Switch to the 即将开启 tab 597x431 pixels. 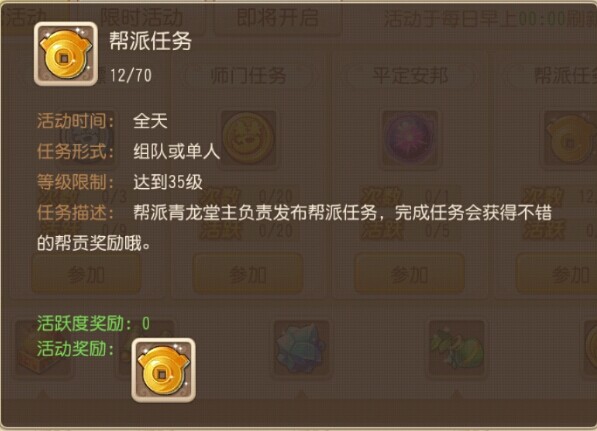278,18
